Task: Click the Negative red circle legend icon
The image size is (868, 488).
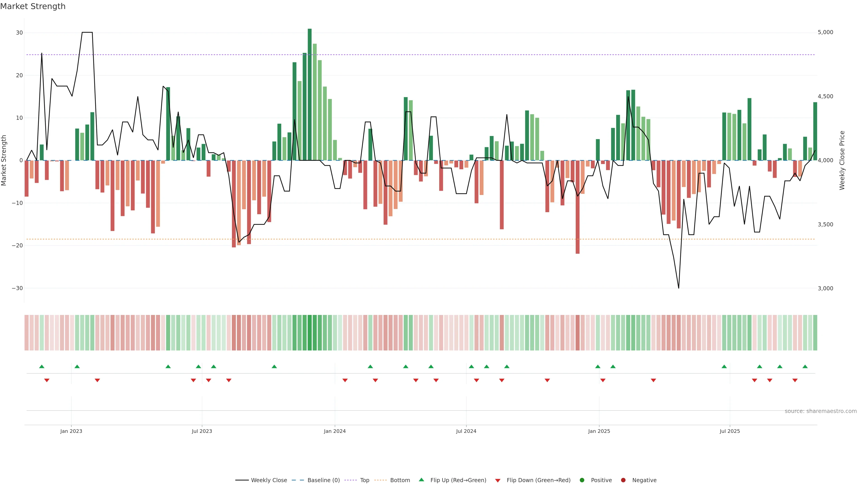Action: [623, 480]
